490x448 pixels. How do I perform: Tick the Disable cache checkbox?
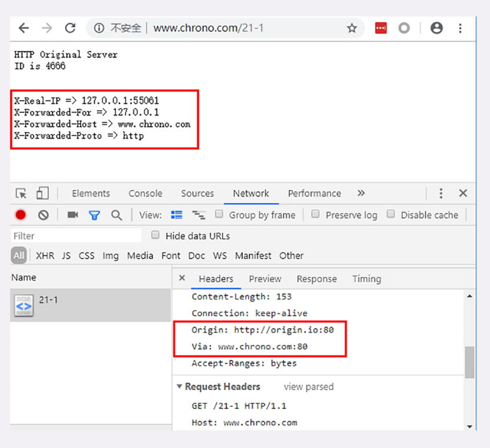pyautogui.click(x=391, y=214)
